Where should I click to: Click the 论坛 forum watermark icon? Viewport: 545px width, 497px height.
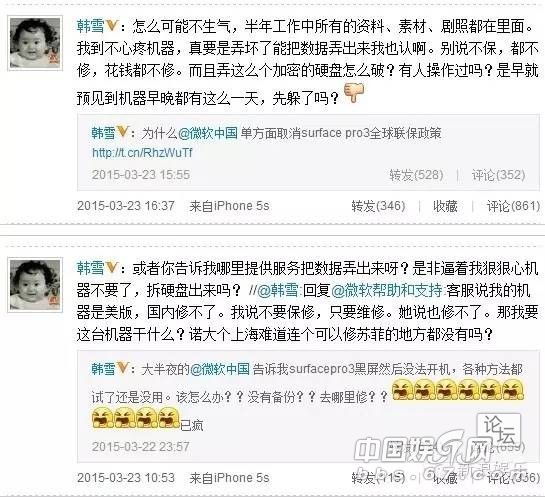tap(499, 431)
